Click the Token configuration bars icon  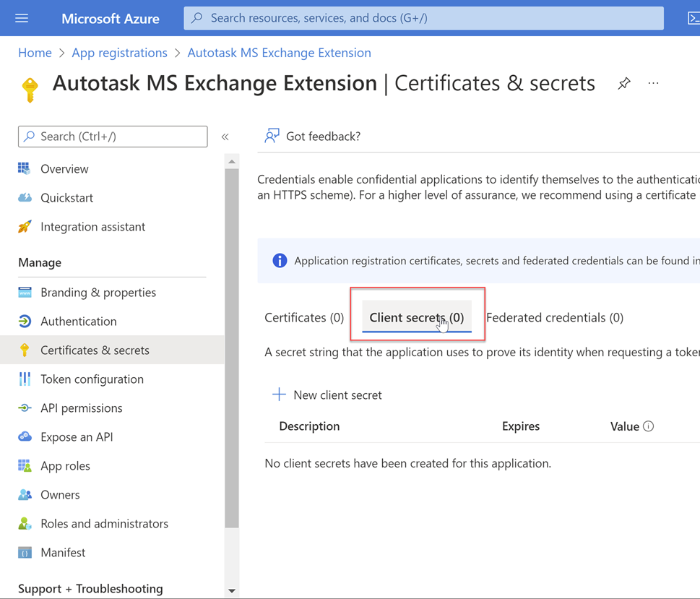25,379
